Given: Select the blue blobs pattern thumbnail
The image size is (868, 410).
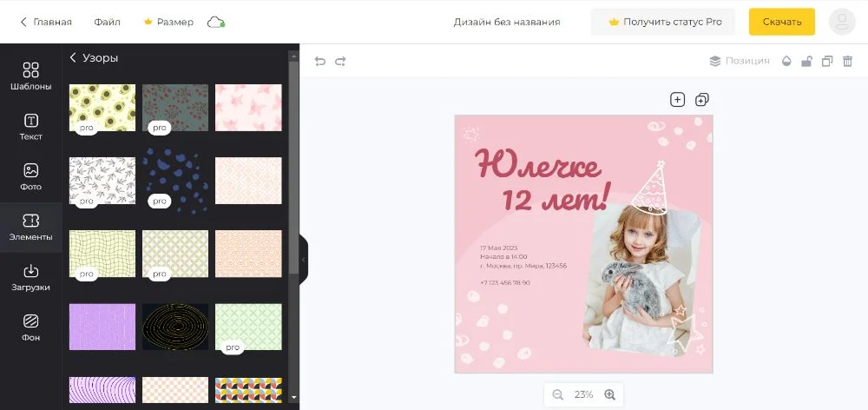Looking at the screenshot, I should point(175,181).
